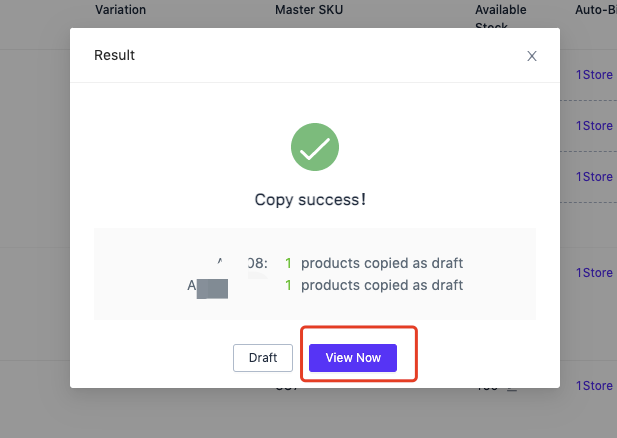
Task: Click the green count in the second result row
Action: click(x=288, y=285)
